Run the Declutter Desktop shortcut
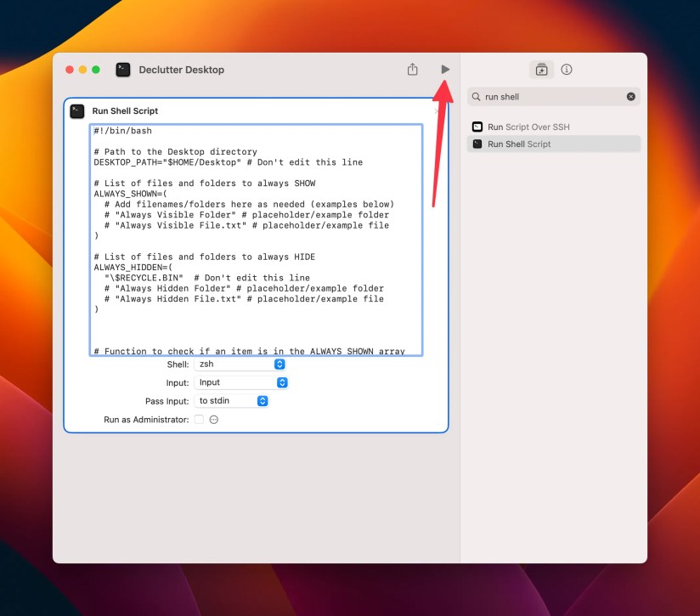Viewport: 700px width, 616px height. (445, 69)
